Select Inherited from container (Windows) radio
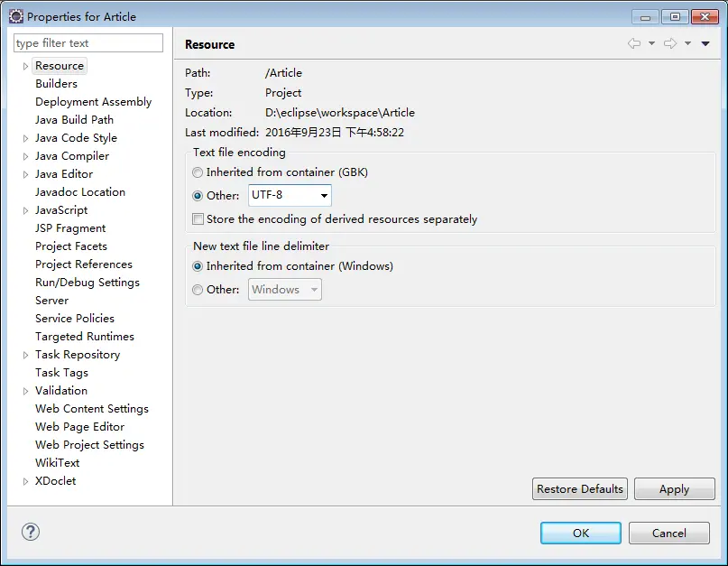 click(x=198, y=266)
